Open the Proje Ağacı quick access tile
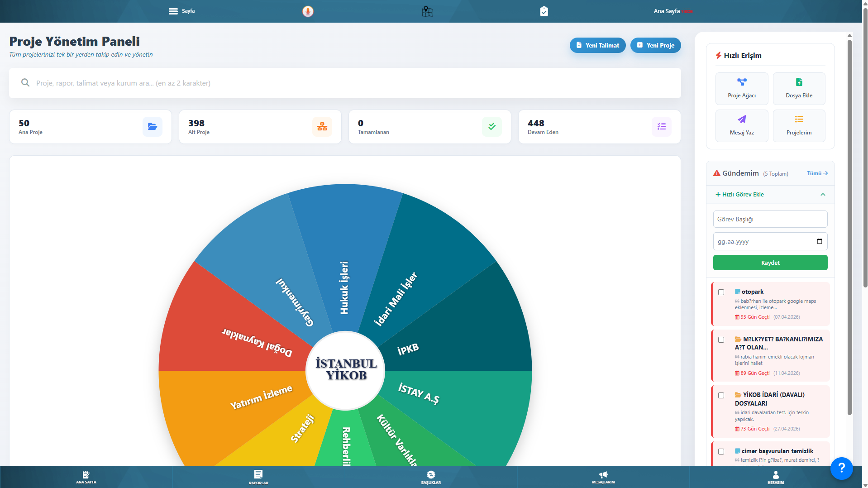The height and width of the screenshot is (488, 868). tap(742, 88)
